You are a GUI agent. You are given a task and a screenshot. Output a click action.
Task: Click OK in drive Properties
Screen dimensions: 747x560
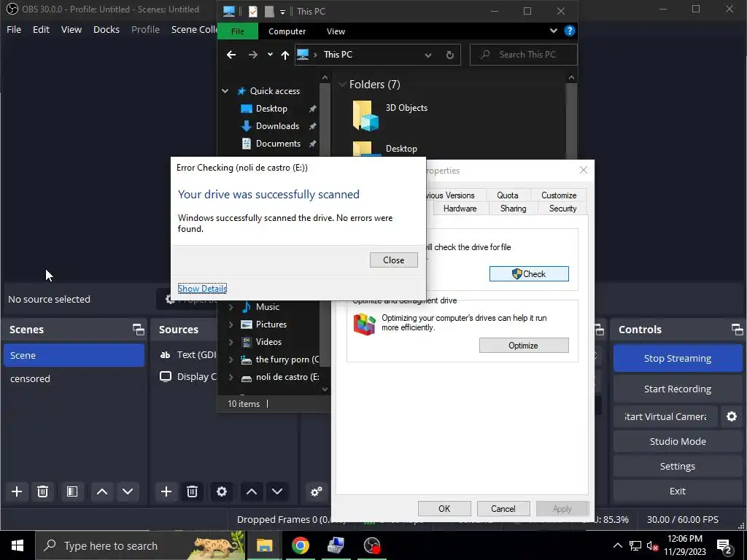444,508
